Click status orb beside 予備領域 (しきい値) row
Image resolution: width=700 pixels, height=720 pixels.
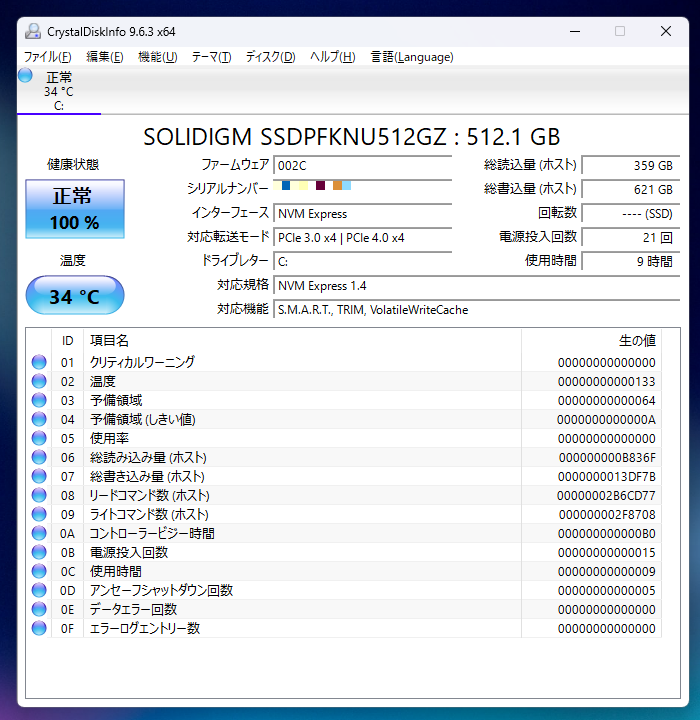(x=39, y=420)
